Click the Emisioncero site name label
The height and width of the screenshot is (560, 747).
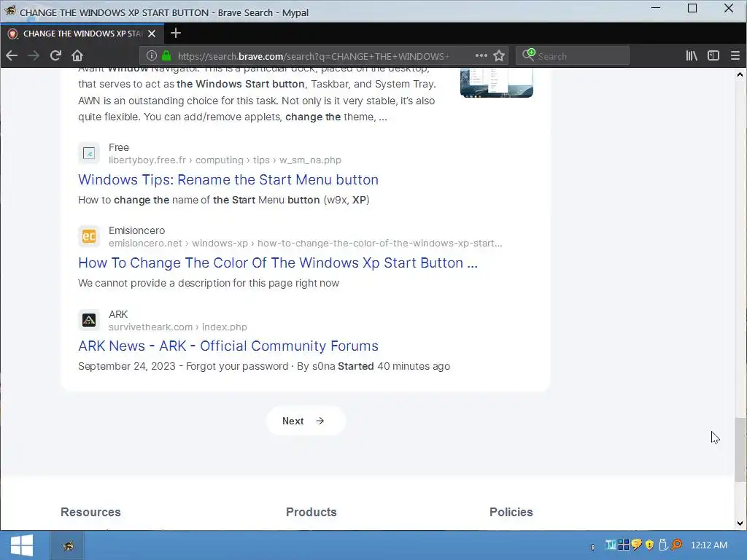[136, 230]
